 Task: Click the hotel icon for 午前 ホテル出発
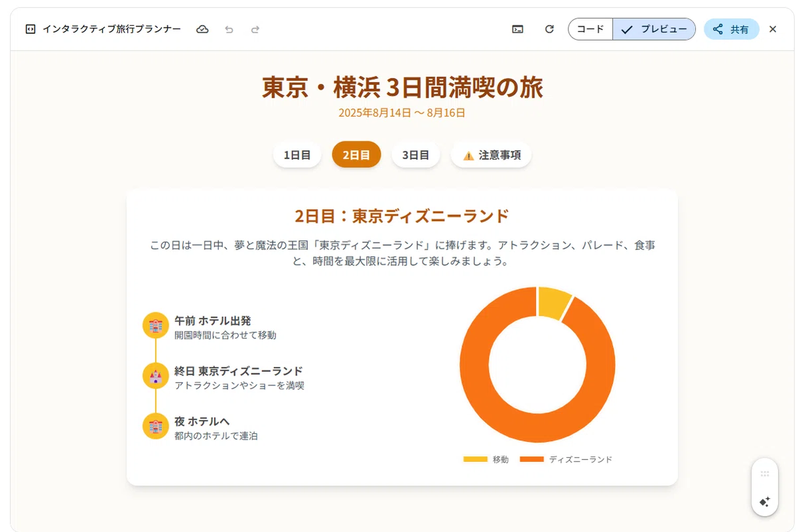click(156, 326)
